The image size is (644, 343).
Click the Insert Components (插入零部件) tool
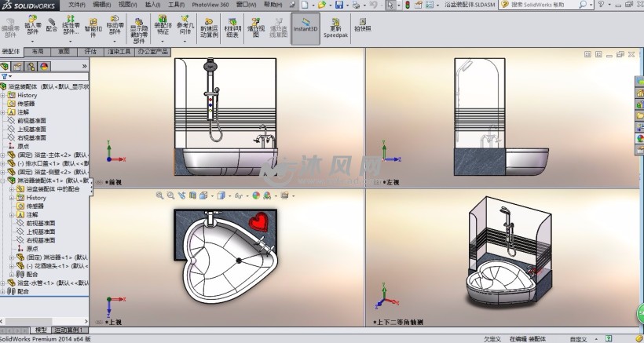[32, 25]
